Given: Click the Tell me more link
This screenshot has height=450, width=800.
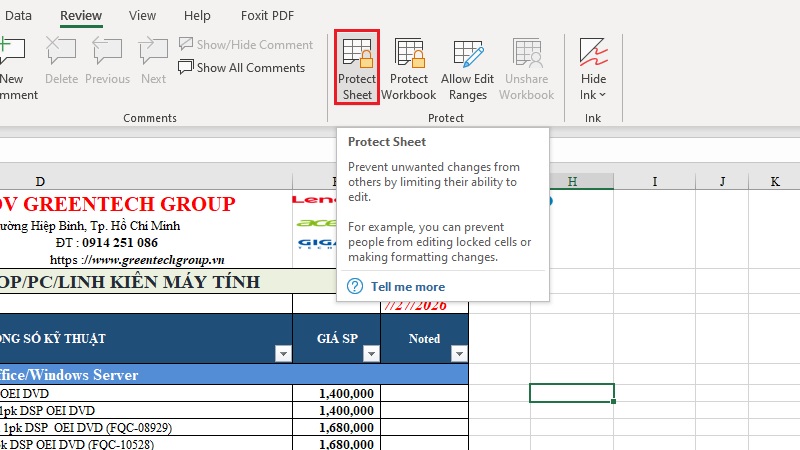Looking at the screenshot, I should (x=408, y=287).
